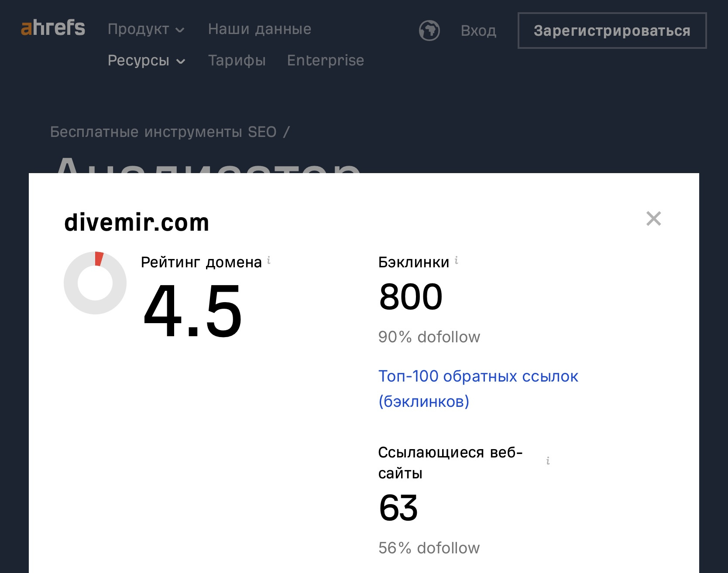Select the referring sites count 63

coord(398,508)
